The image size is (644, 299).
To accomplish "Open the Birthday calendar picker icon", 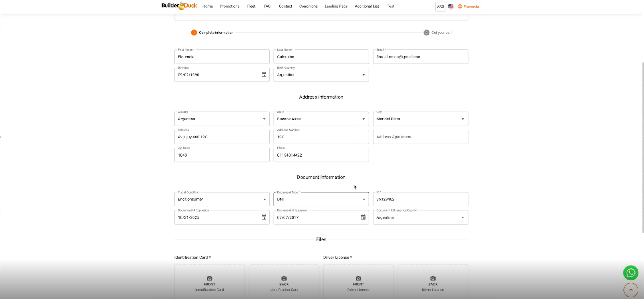I will (264, 75).
